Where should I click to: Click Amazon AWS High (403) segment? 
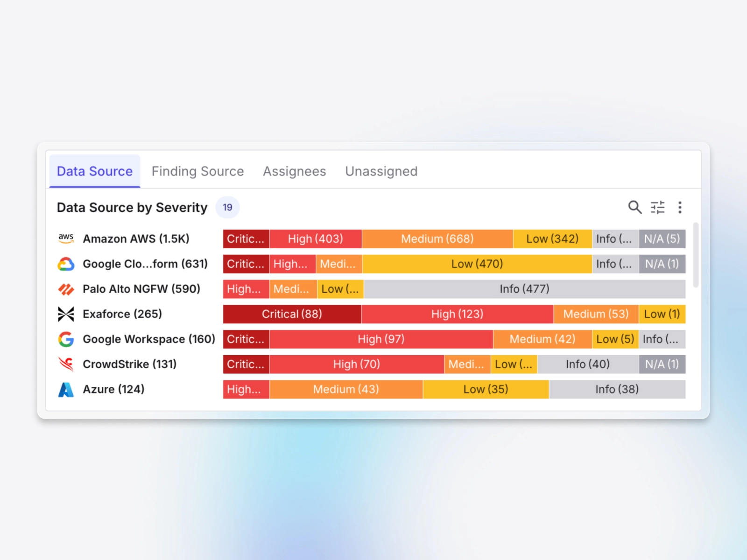(x=316, y=238)
